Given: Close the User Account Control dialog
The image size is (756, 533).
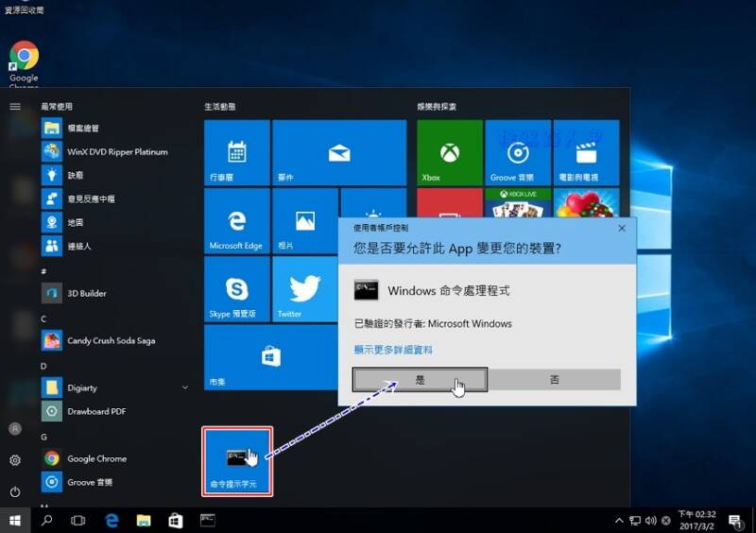Looking at the screenshot, I should [622, 228].
